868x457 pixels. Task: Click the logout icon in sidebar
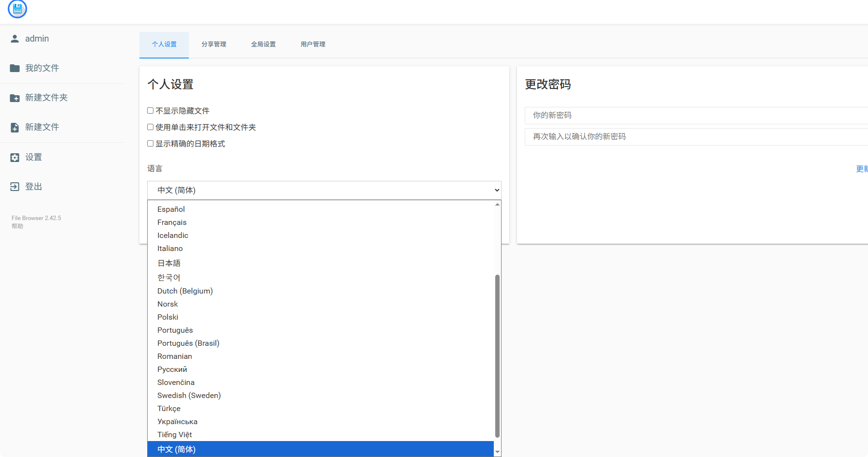tap(15, 187)
